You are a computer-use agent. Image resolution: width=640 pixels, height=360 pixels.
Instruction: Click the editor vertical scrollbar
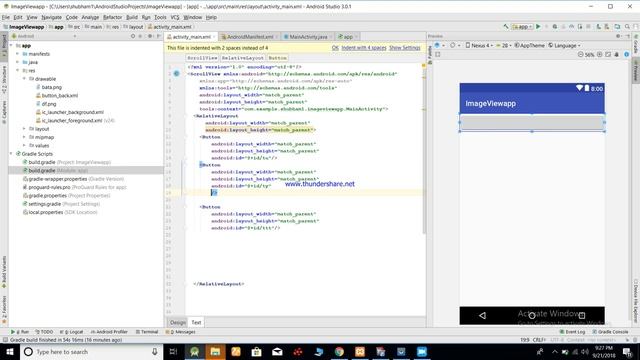(424, 149)
